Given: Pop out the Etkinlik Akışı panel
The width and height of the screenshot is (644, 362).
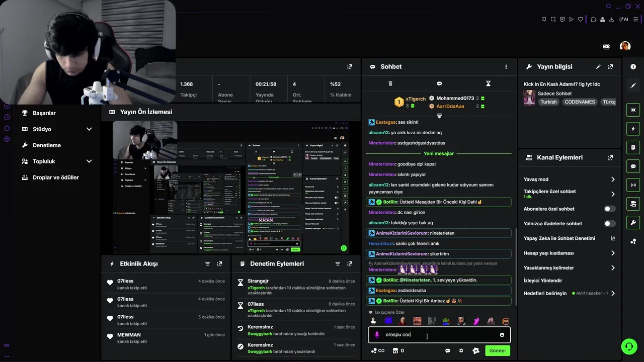Looking at the screenshot, I should point(219,263).
